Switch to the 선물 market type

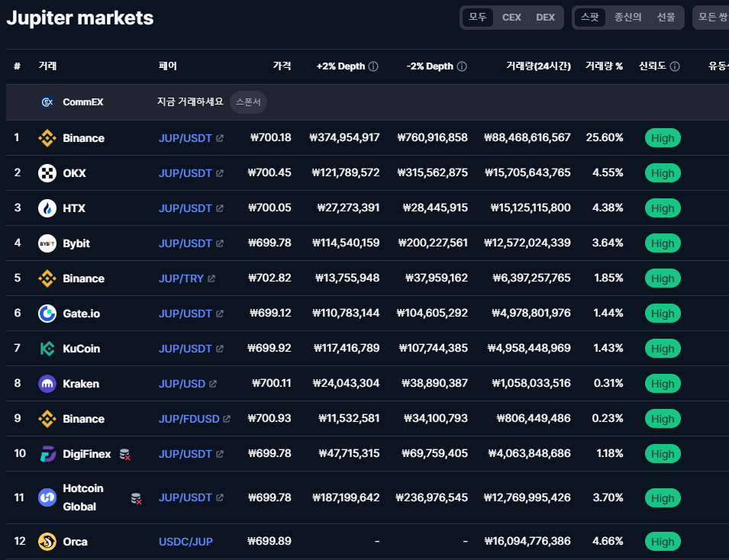[x=666, y=18]
